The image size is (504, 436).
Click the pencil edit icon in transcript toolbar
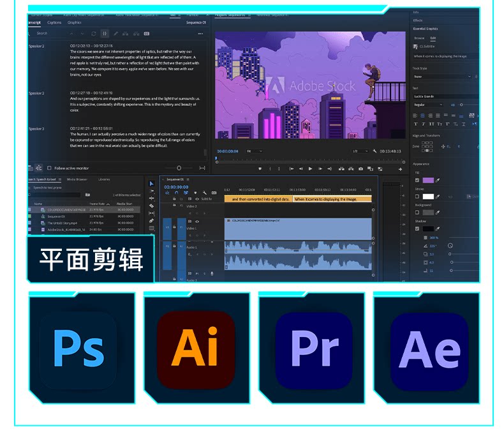[x=115, y=33]
